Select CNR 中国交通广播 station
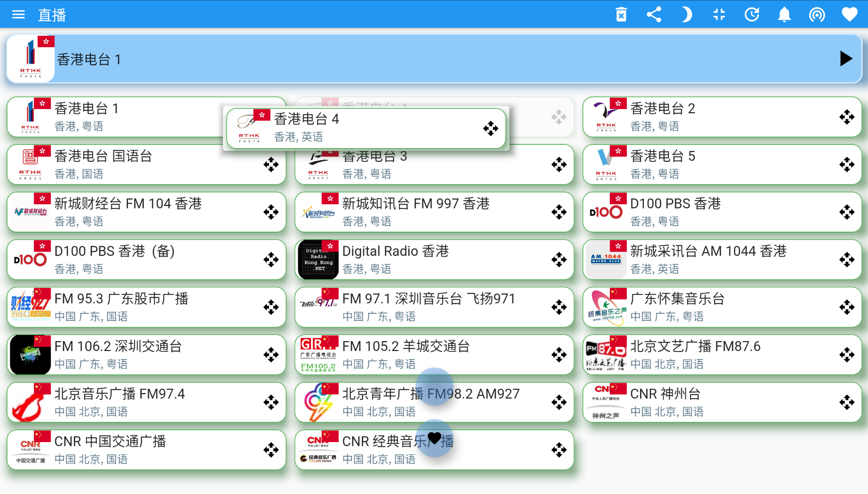This screenshot has width=868, height=494. coord(146,450)
